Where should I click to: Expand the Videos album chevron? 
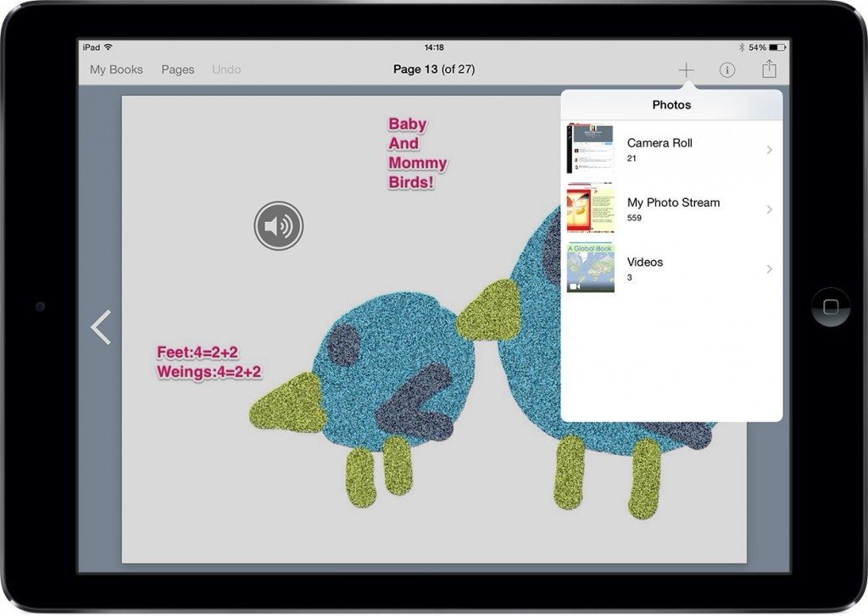click(x=770, y=269)
